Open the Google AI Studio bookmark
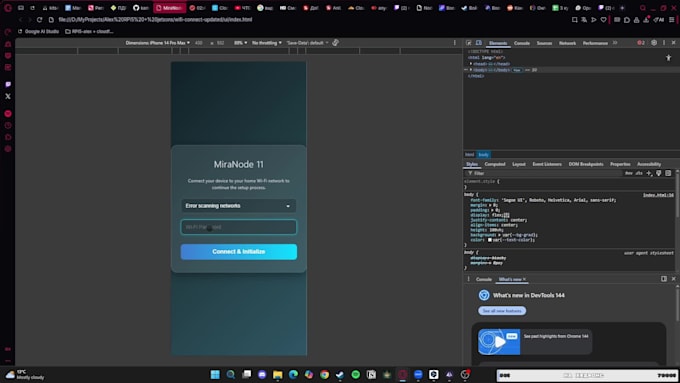680x383 pixels. (x=38, y=31)
